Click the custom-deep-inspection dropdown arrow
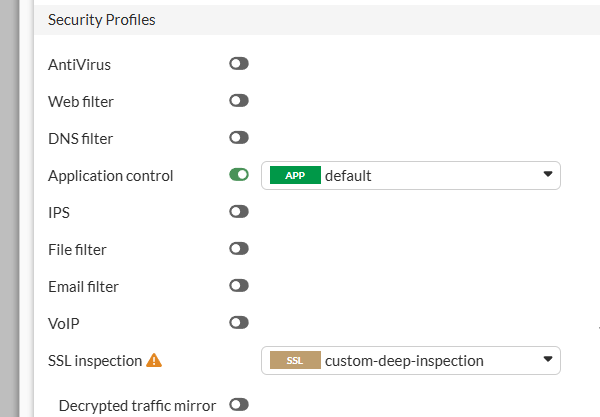The image size is (600, 417). (547, 360)
